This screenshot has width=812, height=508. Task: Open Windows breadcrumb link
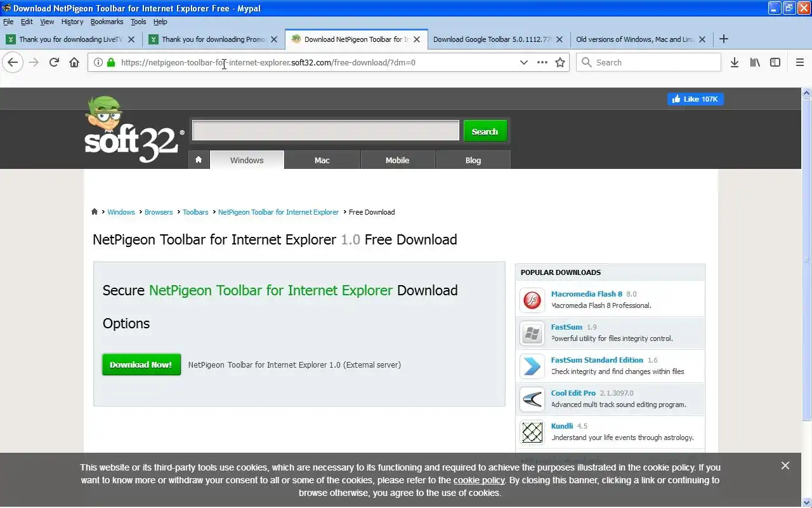[121, 212]
